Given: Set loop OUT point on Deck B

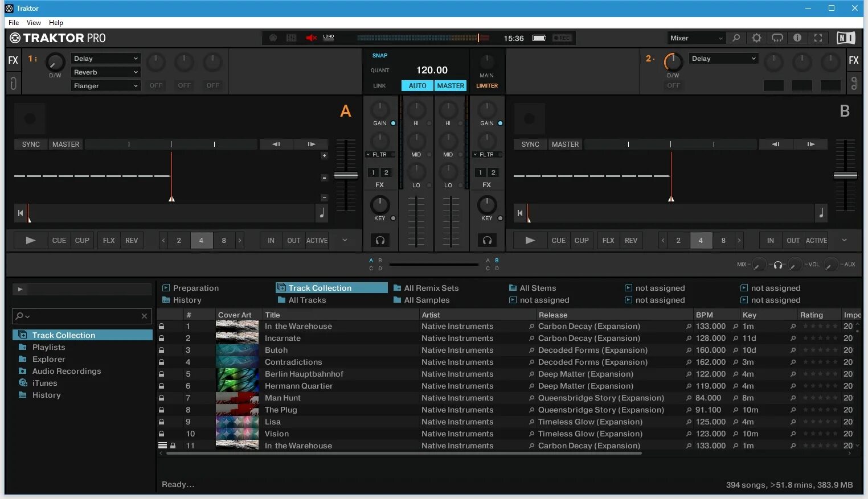Looking at the screenshot, I should coord(793,240).
